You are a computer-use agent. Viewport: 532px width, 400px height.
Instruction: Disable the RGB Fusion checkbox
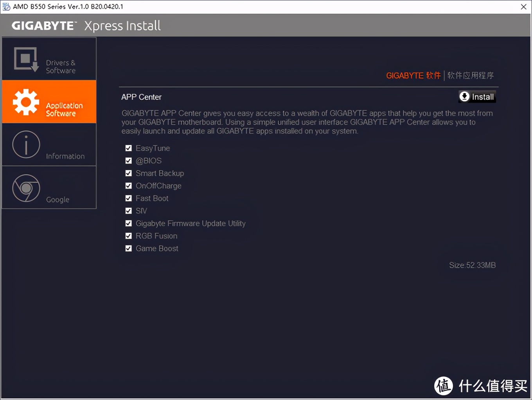pos(128,236)
